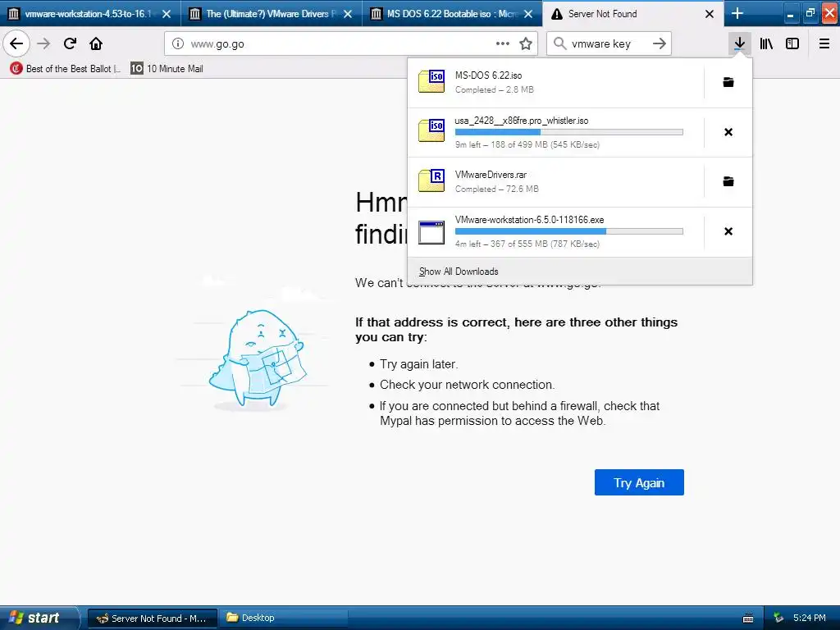
Task: Click the VMwareDrivers.rar file icon
Action: coord(431,180)
